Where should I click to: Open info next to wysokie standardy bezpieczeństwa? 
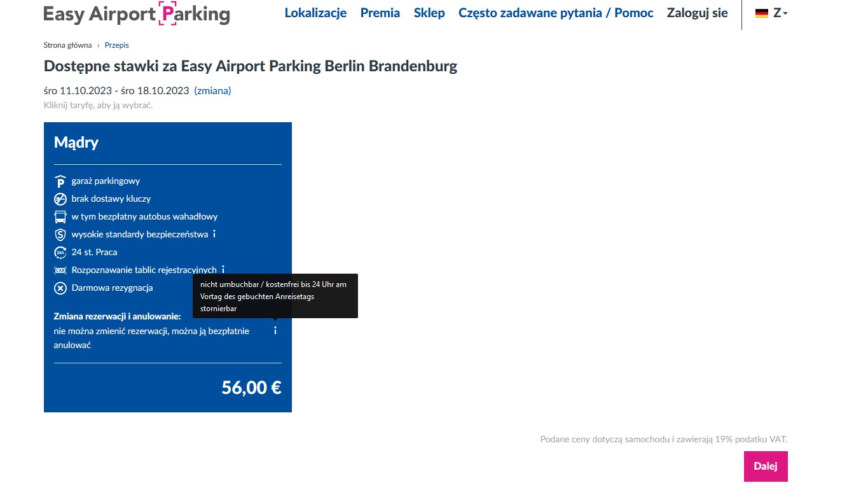214,234
